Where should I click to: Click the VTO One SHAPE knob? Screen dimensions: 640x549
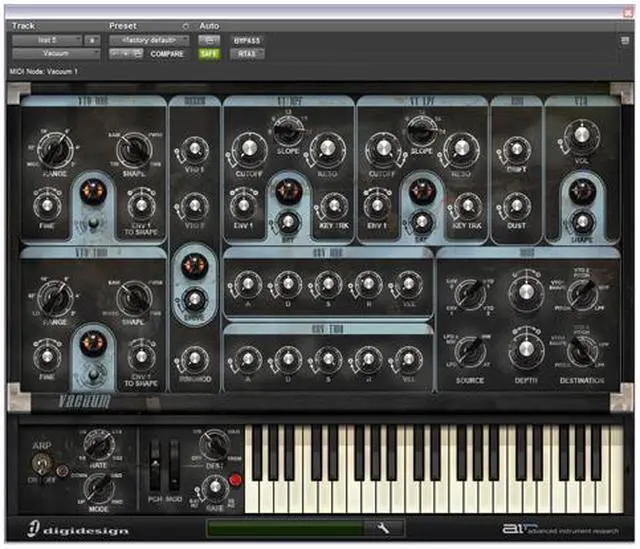pos(134,151)
